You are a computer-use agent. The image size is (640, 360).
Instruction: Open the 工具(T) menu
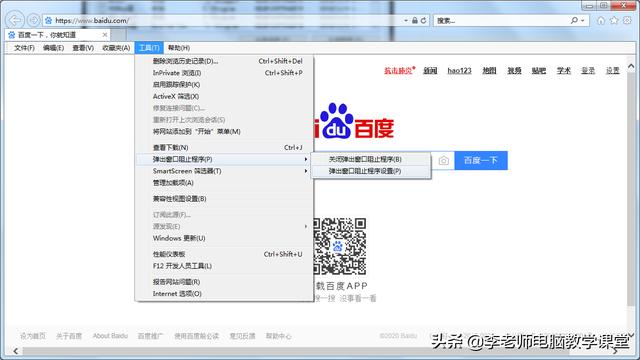coord(149,48)
